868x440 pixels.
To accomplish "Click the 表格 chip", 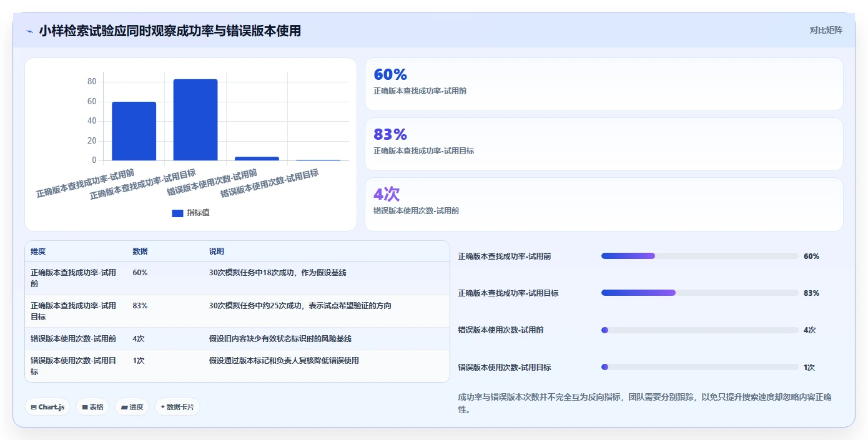I will click(x=92, y=407).
